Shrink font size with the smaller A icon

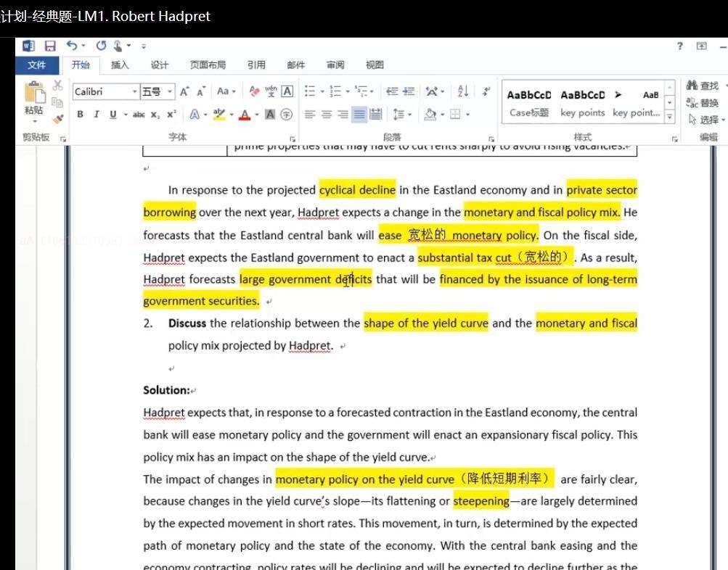click(x=201, y=91)
